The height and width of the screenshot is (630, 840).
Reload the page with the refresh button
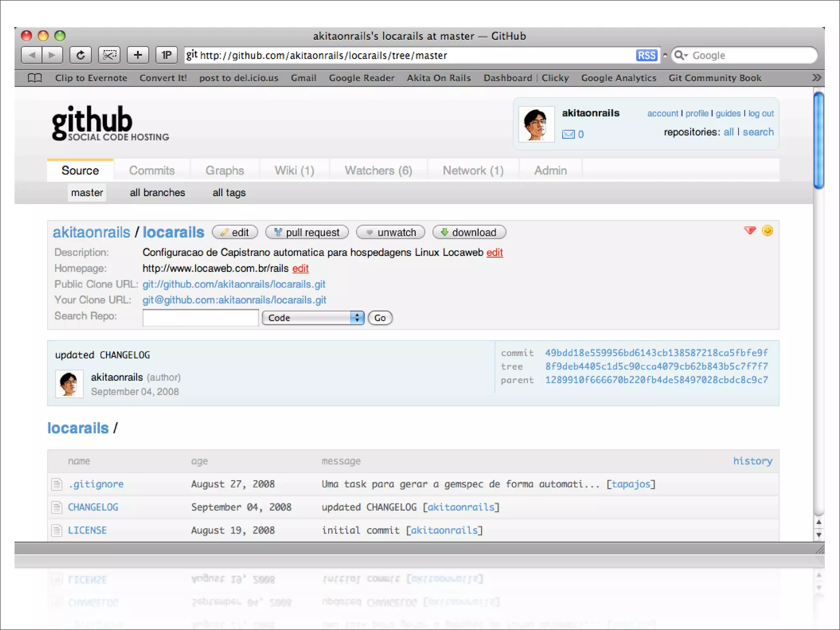pos(80,55)
